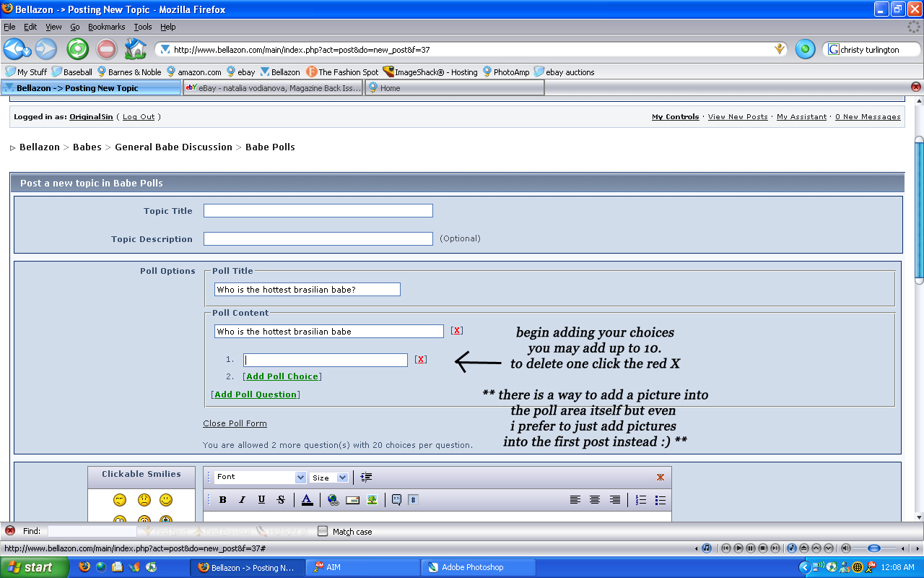Open the Size dropdown

[x=329, y=478]
